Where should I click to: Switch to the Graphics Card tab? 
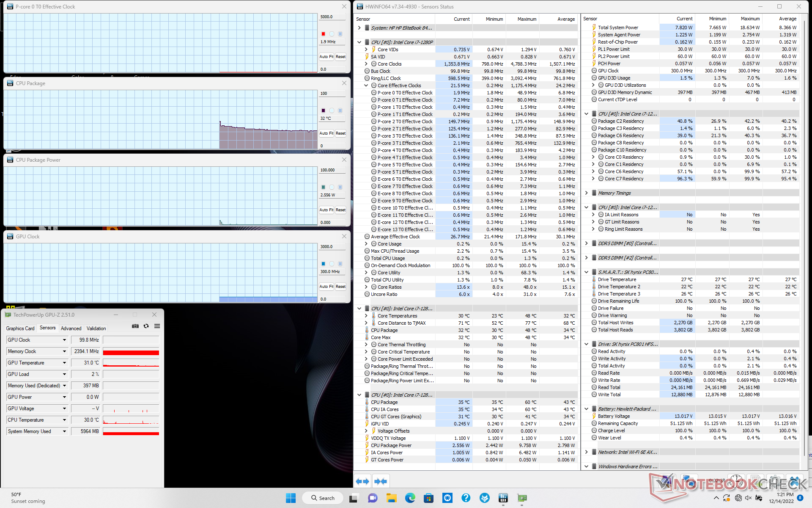point(20,329)
